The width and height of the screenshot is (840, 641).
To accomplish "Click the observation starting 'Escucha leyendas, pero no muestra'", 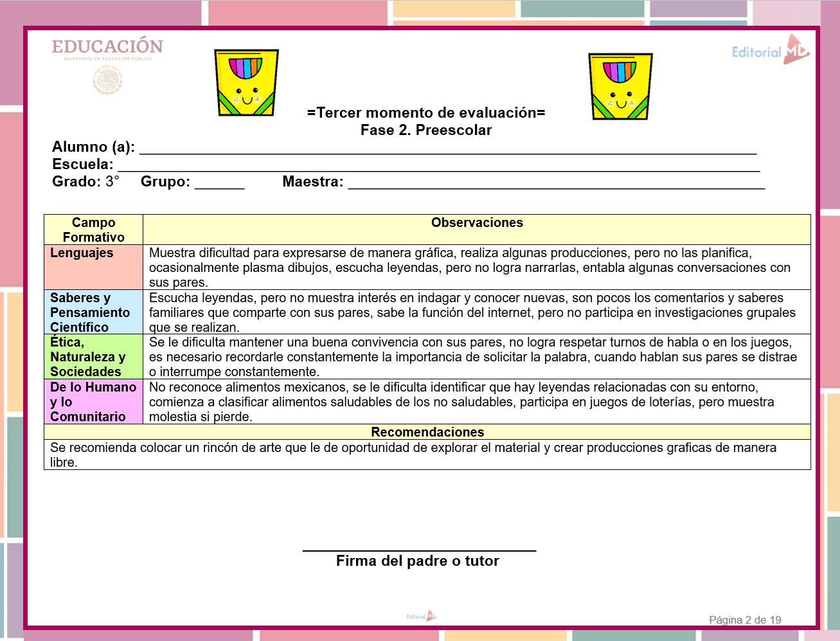I will [477, 312].
